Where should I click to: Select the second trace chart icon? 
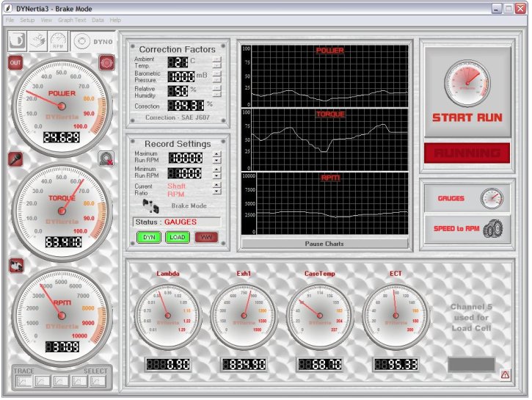coord(42,382)
